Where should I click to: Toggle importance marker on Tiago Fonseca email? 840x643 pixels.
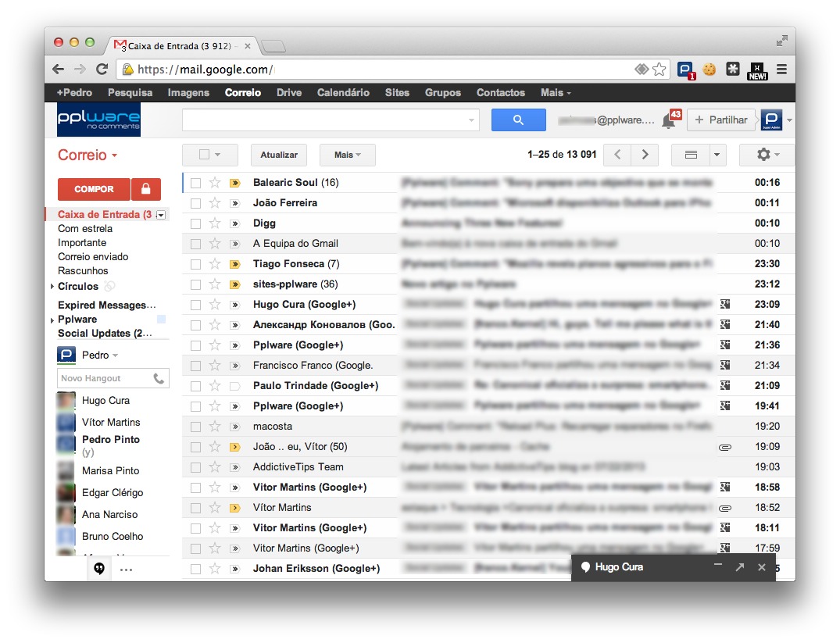point(234,264)
